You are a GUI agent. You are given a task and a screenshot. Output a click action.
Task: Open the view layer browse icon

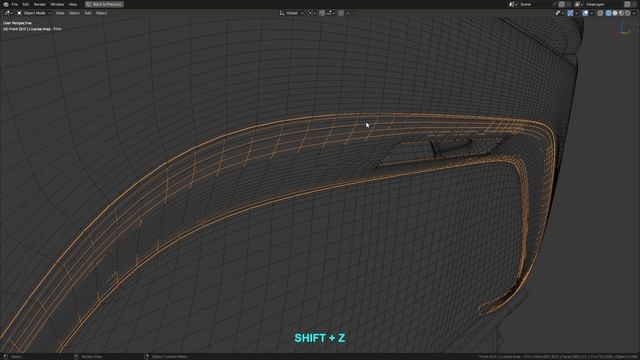point(578,4)
